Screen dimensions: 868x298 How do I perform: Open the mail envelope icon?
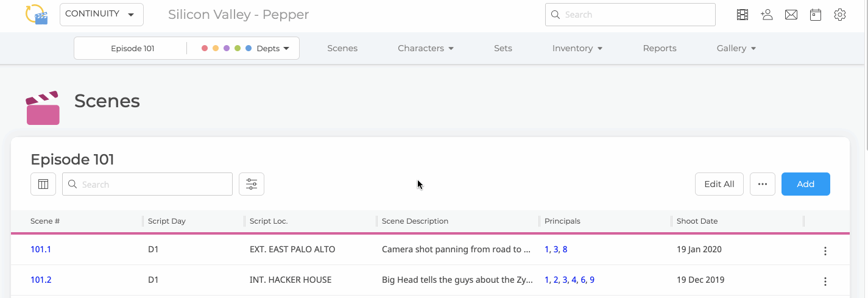[x=791, y=15]
